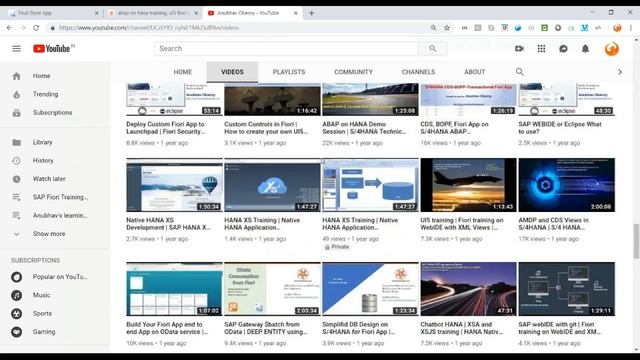The image size is (640, 360).
Task: Click the magnifier search button beside search box
Action: coord(433,49)
